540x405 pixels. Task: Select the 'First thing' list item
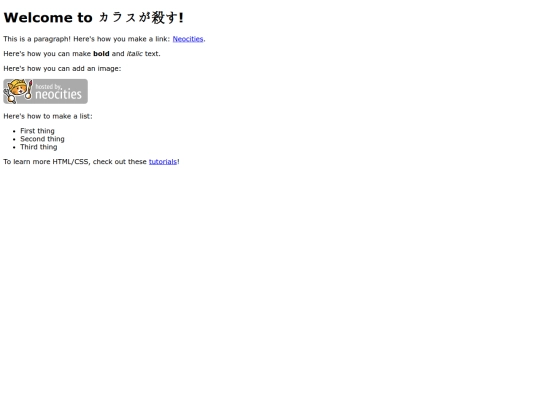[x=37, y=131]
